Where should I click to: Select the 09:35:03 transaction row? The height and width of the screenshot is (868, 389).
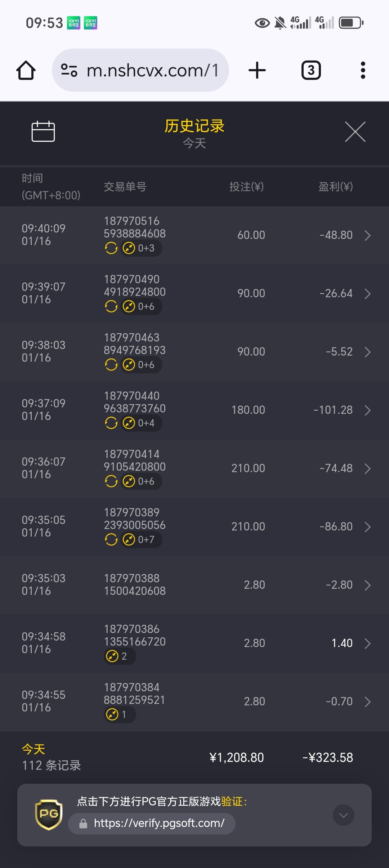(194, 585)
